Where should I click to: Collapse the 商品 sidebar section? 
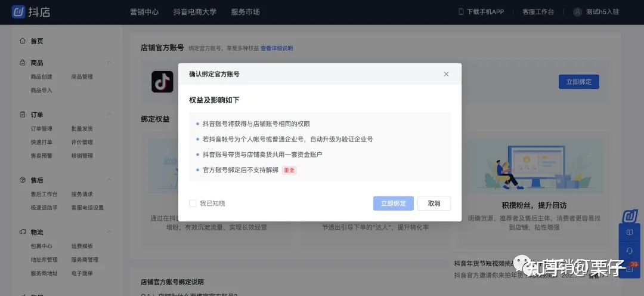pyautogui.click(x=109, y=63)
